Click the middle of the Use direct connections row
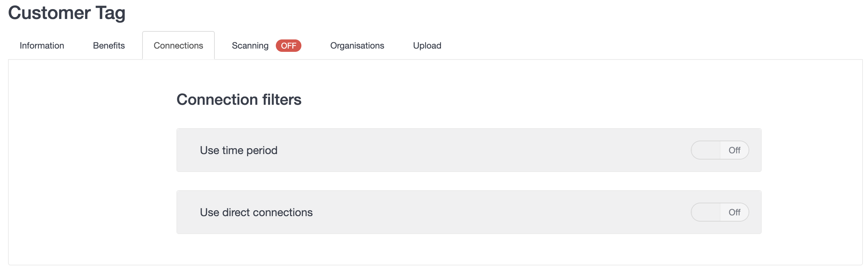Image resolution: width=868 pixels, height=276 pixels. pyautogui.click(x=469, y=212)
